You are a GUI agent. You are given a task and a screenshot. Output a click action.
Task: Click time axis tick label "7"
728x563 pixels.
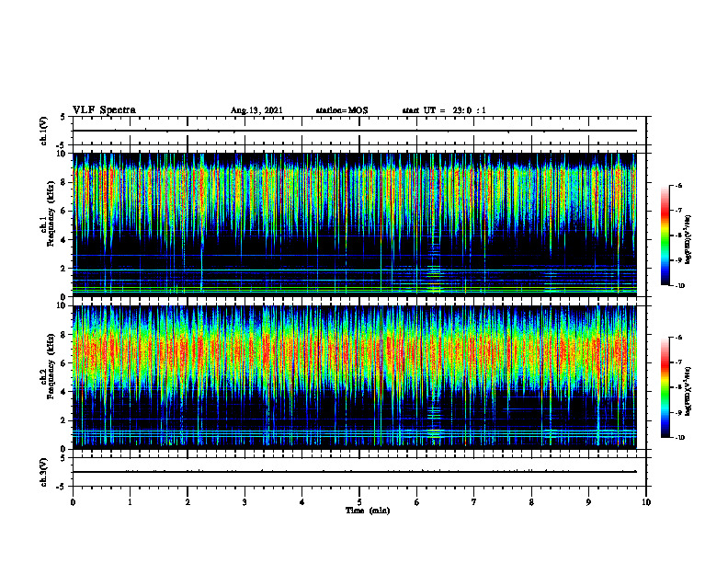(474, 502)
